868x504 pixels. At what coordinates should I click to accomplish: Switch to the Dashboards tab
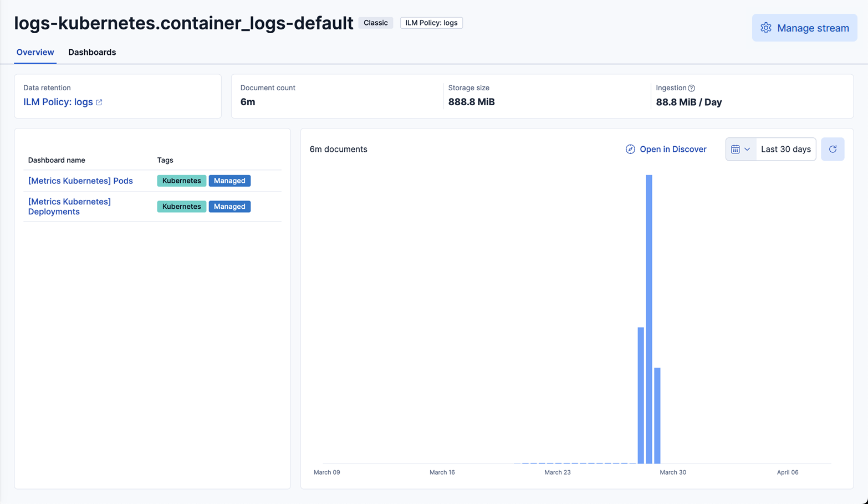click(x=92, y=52)
